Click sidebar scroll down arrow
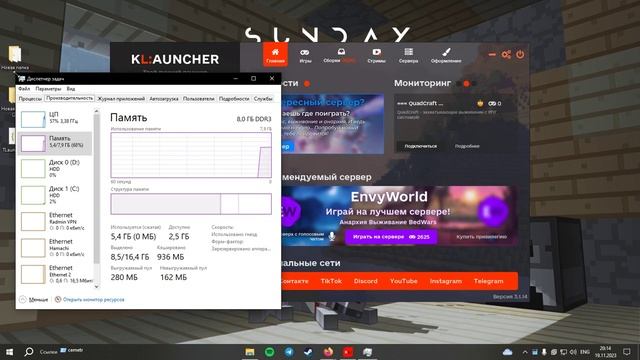Viewport: 640px width, 360px height. (96, 287)
